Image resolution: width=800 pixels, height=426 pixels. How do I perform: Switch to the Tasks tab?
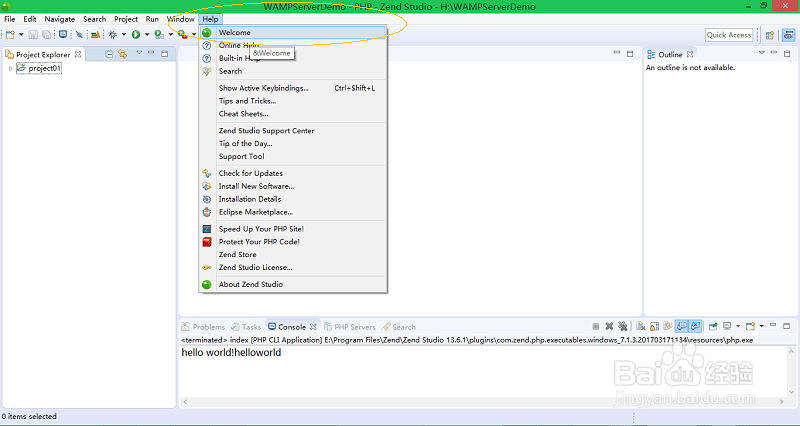click(x=246, y=327)
